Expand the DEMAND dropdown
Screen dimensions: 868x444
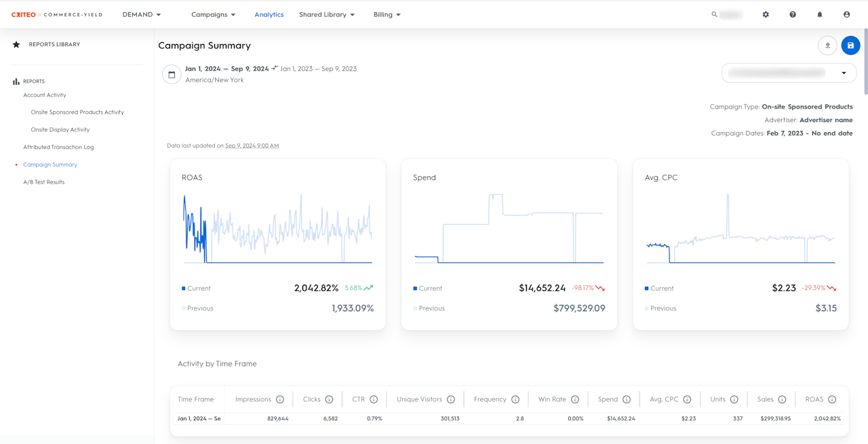point(142,14)
